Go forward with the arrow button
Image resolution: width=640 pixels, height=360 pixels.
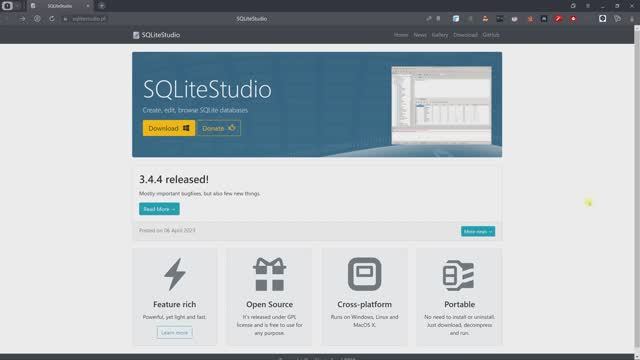coord(22,19)
